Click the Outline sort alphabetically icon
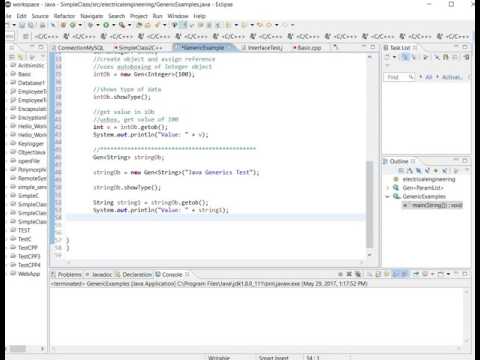The image size is (480, 360). click(410, 171)
